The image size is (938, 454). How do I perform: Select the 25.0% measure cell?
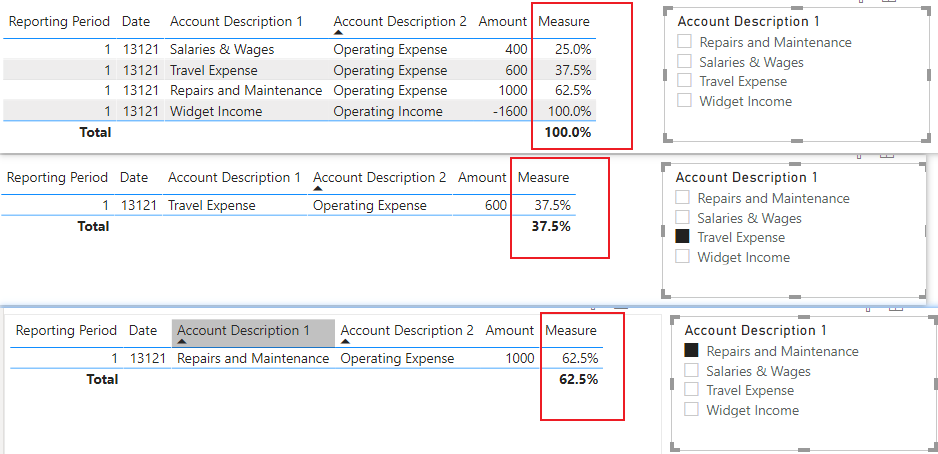(x=572, y=50)
